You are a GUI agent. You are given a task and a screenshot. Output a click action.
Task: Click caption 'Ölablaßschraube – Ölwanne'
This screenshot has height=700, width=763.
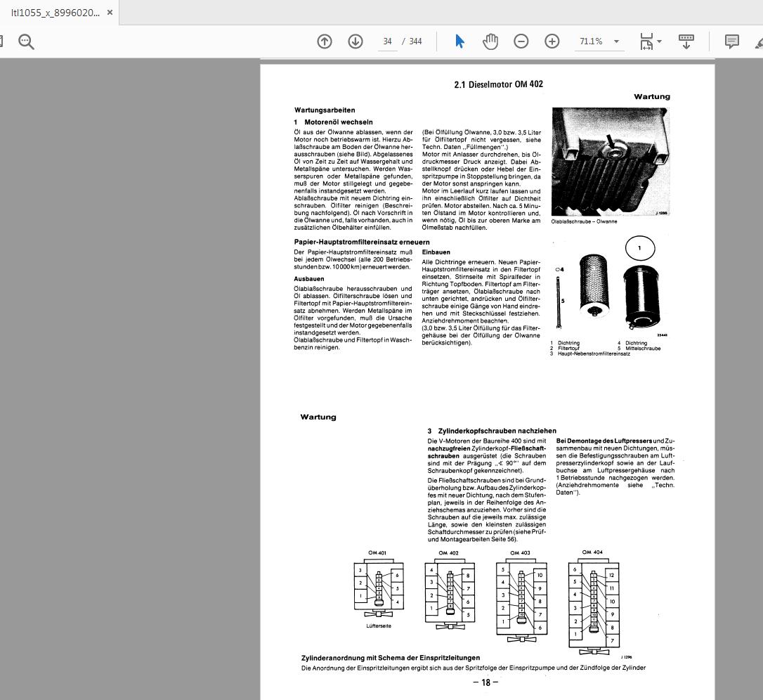click(x=584, y=221)
